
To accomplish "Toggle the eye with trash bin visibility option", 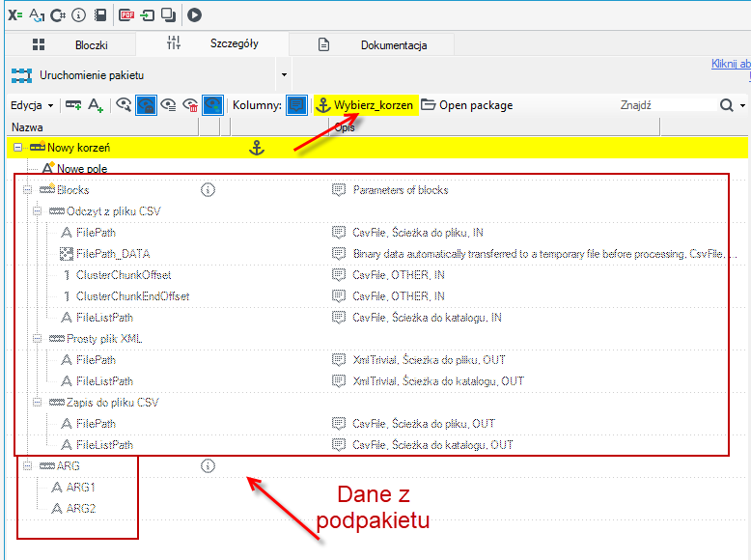I will [190, 105].
